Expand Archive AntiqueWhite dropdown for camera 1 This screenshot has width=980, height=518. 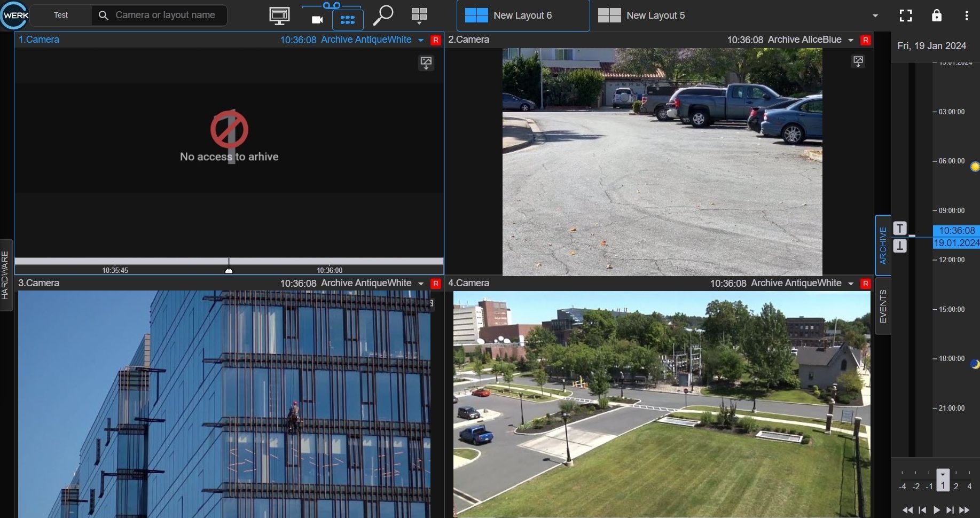(421, 40)
